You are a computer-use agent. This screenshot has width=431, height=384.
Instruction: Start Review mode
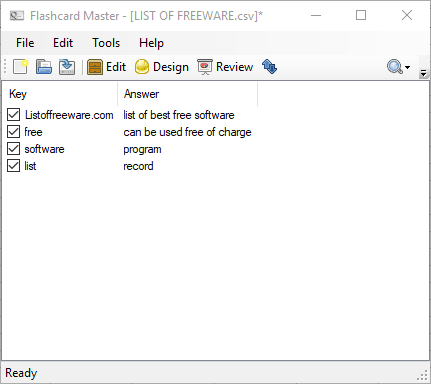(225, 67)
